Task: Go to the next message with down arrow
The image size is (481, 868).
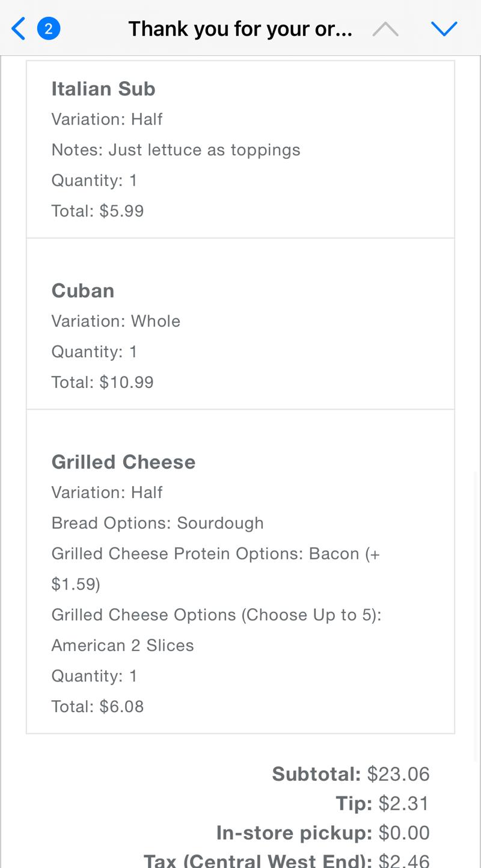Action: pyautogui.click(x=444, y=28)
